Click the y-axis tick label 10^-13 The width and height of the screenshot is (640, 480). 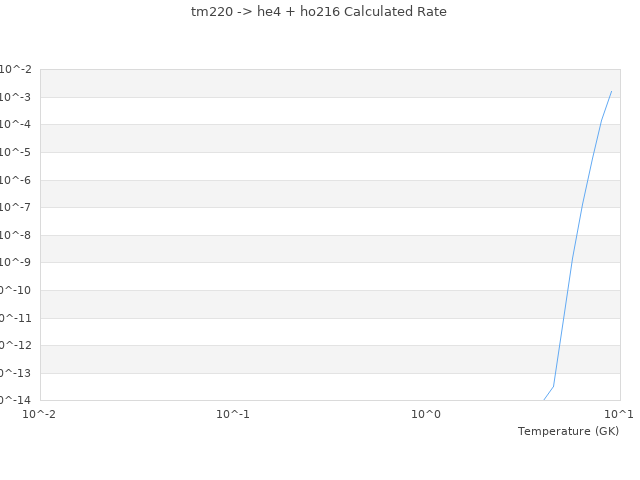(x=14, y=373)
